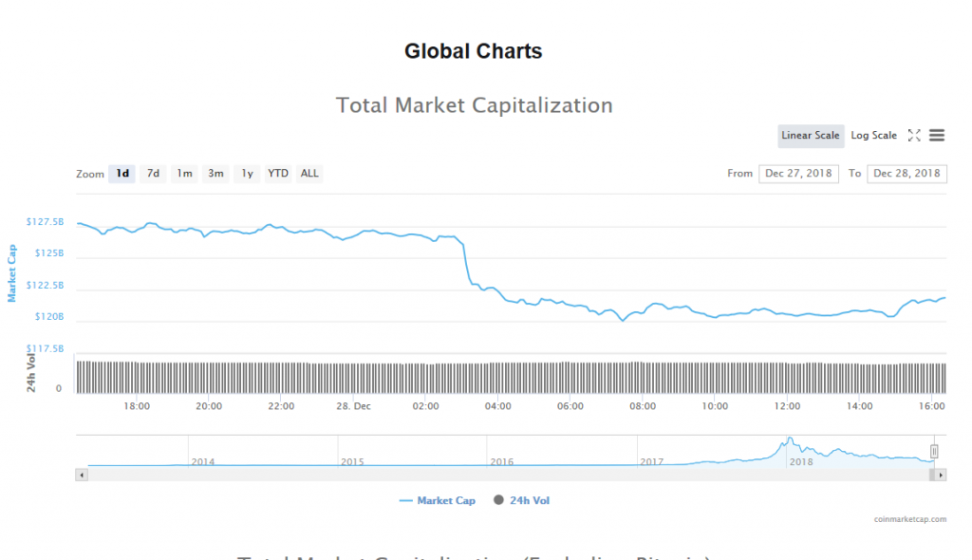Click the fullscreen expand icon
The width and height of the screenshot is (972, 560).
[x=914, y=136]
